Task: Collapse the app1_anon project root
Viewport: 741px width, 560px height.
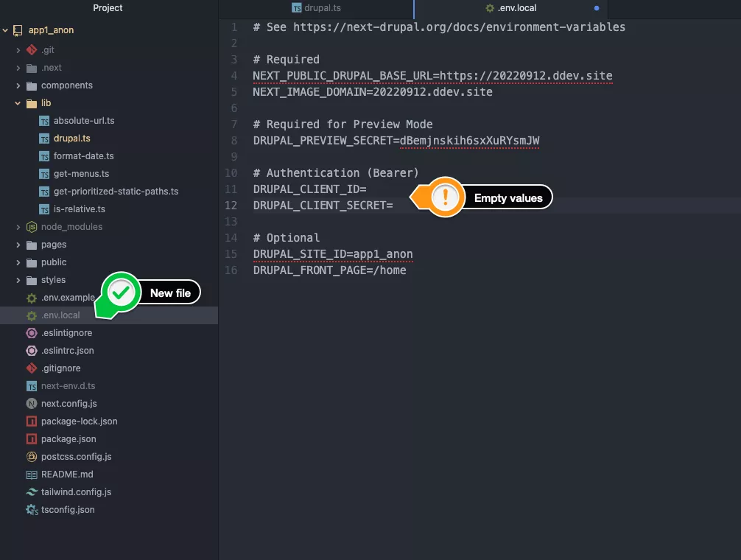Action: tap(6, 31)
